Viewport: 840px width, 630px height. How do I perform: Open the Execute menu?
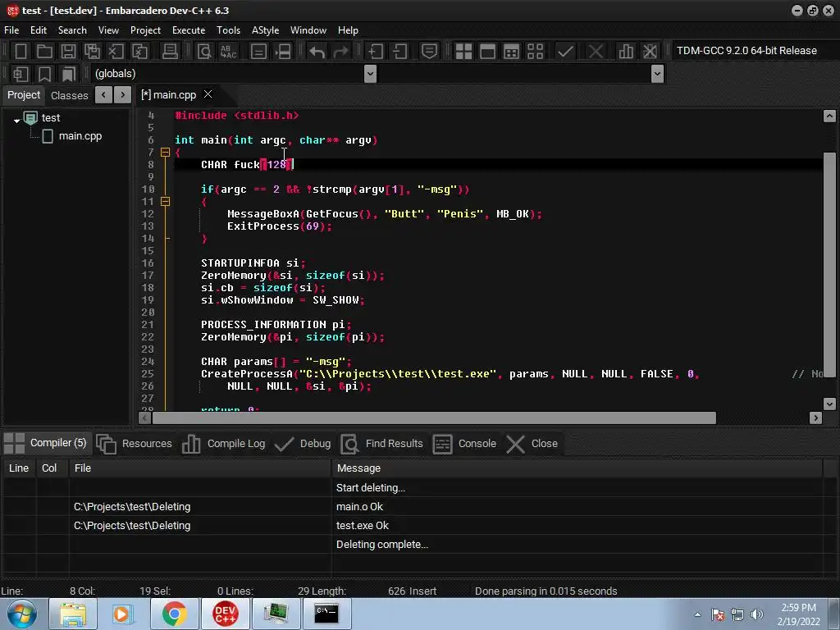click(188, 30)
